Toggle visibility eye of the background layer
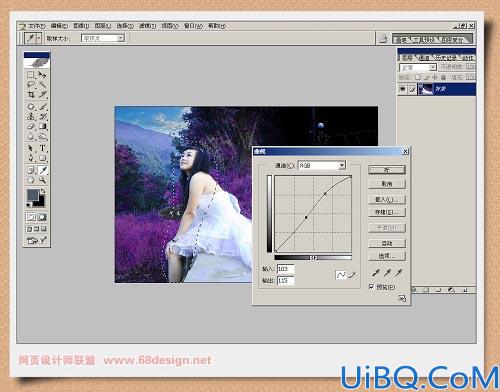Screen dimensions: 500x392 (403, 89)
